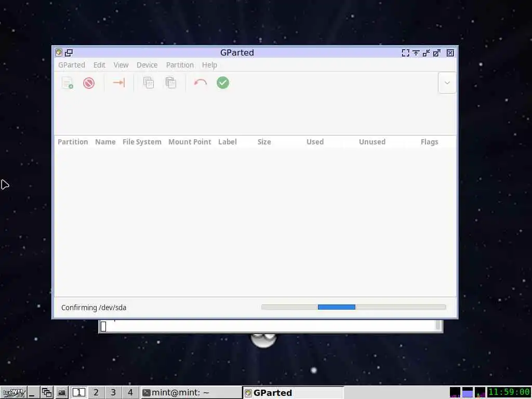Viewport: 532px width, 399px height.
Task: Click the Mount Point column header
Action: pyautogui.click(x=190, y=142)
